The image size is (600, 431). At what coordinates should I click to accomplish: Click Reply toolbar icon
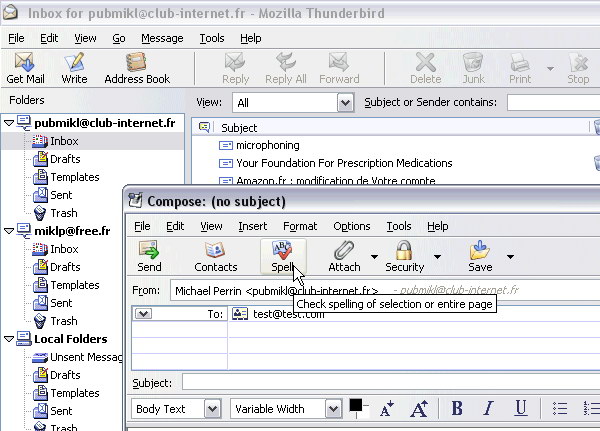[x=235, y=68]
